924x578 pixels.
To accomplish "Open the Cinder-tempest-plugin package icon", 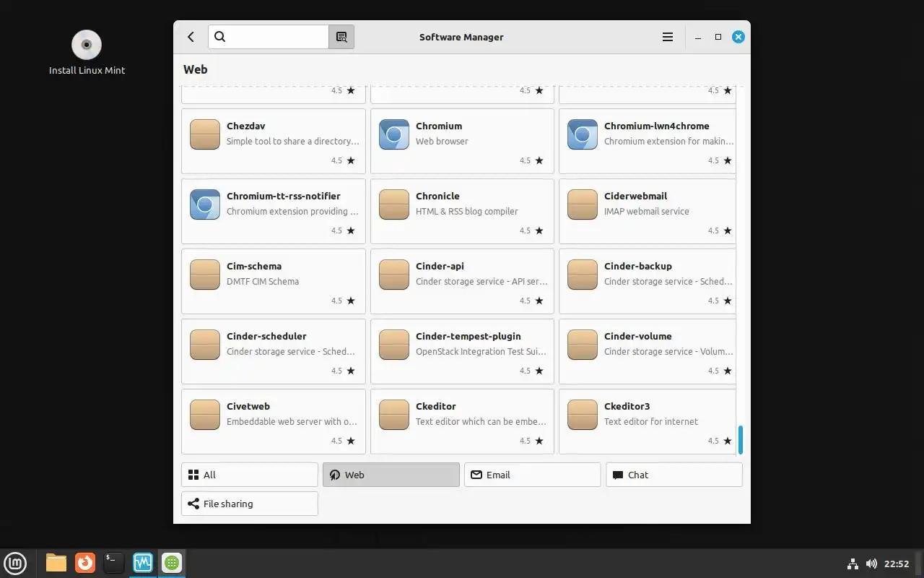I will [394, 345].
